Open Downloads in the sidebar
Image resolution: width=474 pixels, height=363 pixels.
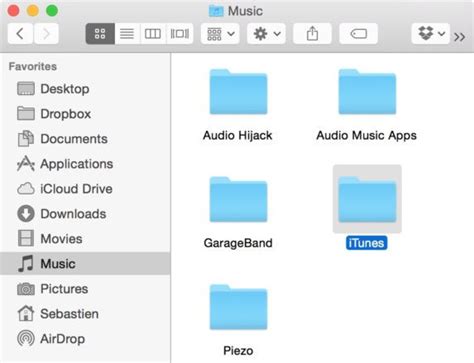[x=85, y=214]
